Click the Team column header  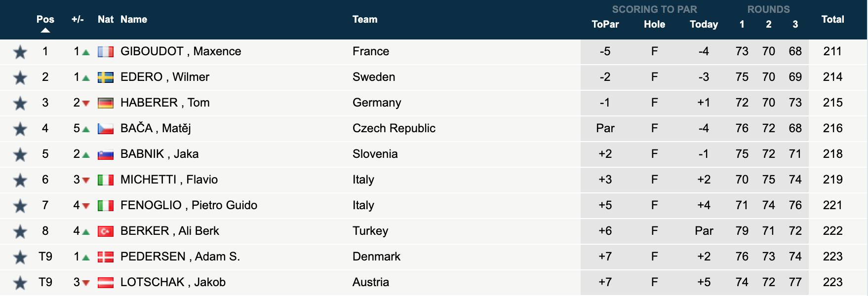(x=365, y=19)
